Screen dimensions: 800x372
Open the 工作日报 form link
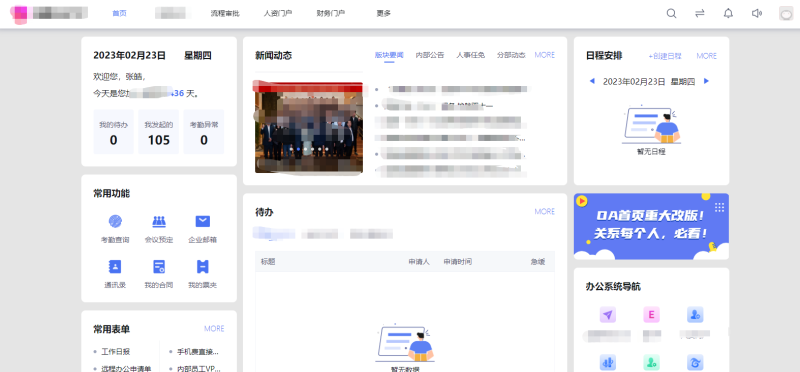click(x=115, y=352)
